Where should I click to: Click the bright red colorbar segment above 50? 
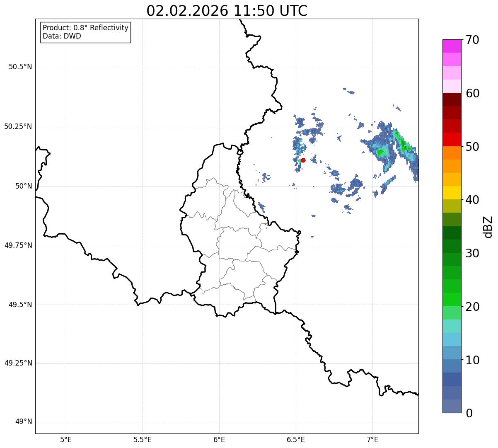point(452,140)
